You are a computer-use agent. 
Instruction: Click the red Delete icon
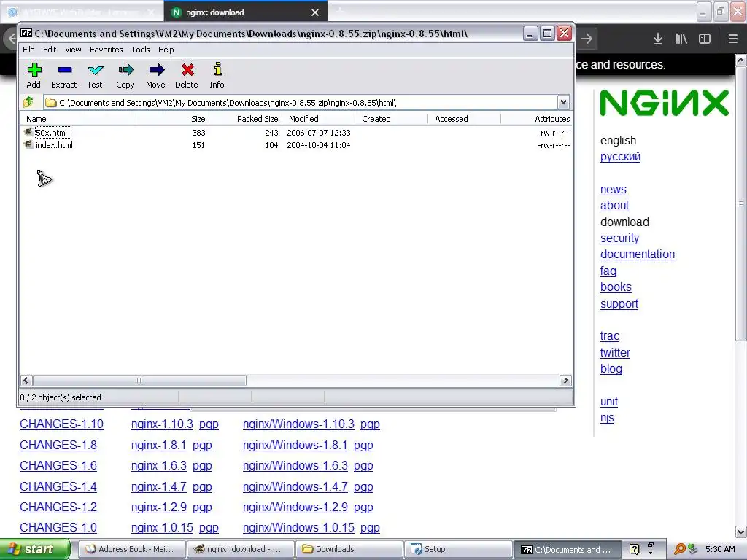tap(187, 70)
